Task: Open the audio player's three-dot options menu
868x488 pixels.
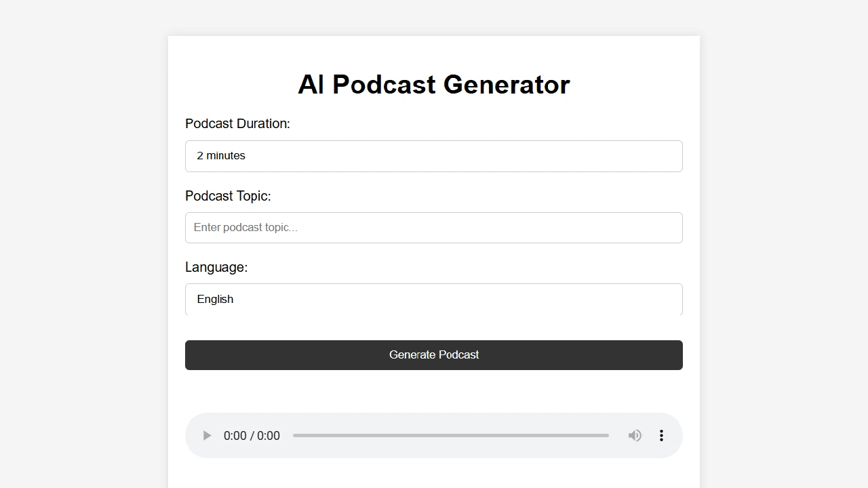Action: pos(661,436)
